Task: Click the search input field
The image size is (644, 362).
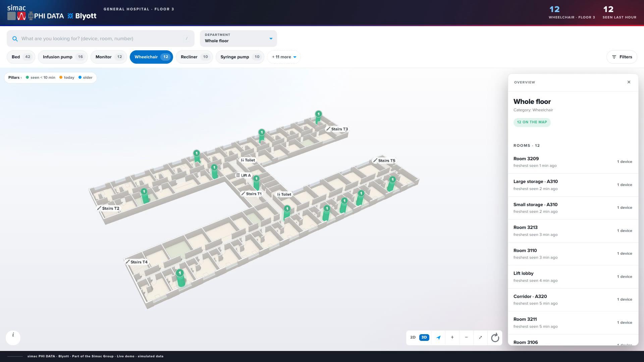Action: (101, 39)
